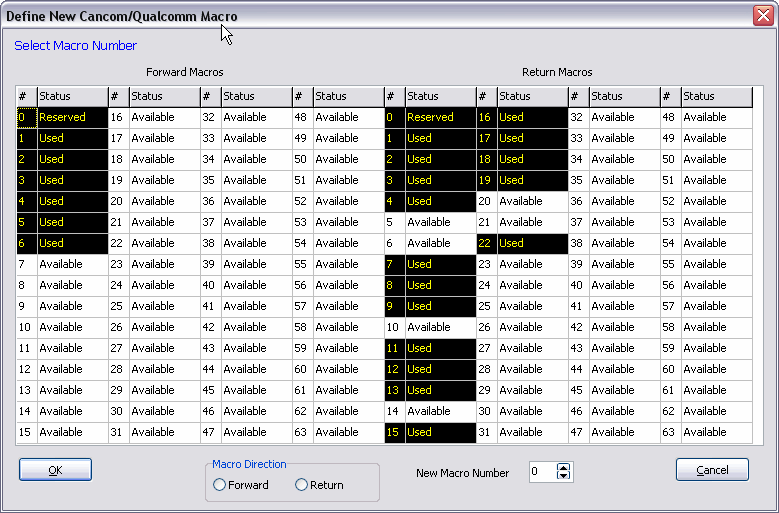Select the Forward macro direction radio button
This screenshot has width=779, height=513.
[220, 485]
